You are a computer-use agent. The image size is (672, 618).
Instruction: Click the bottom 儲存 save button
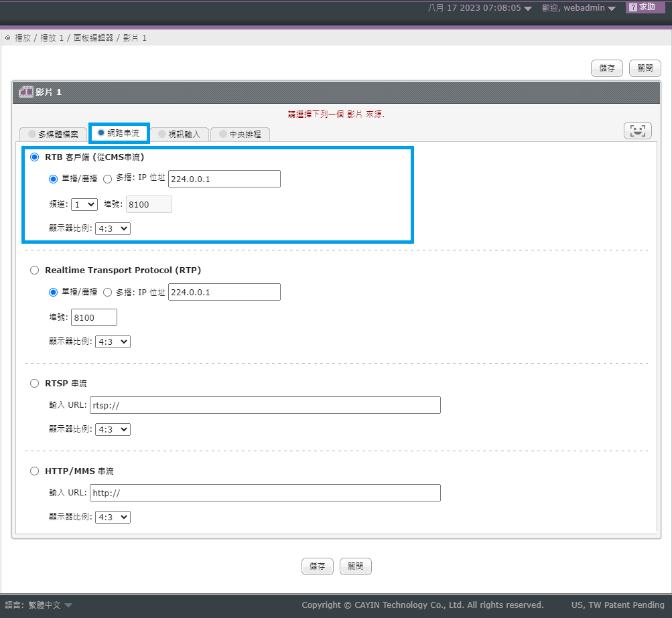[x=317, y=566]
